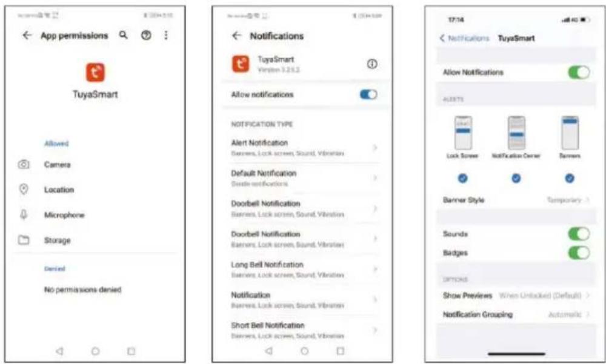Open three-dot overflow menu in App permissions
Image resolution: width=606 pixels, height=364 pixels.
click(166, 36)
